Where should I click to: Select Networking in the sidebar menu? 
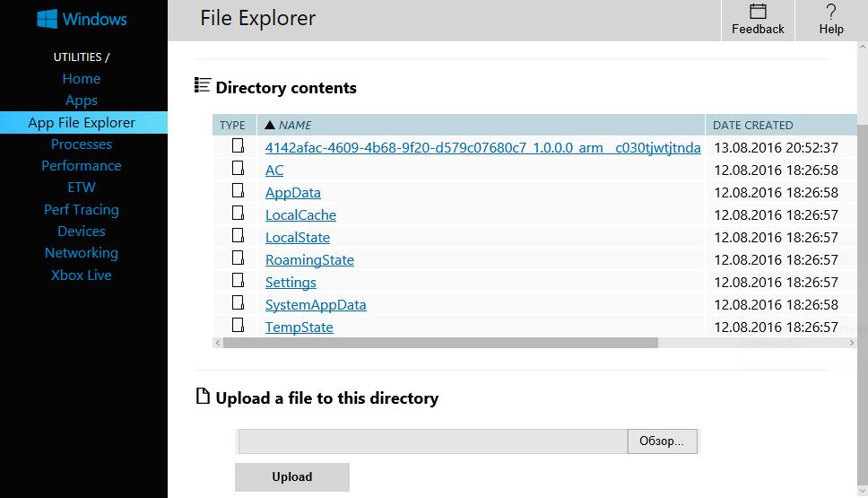82,253
